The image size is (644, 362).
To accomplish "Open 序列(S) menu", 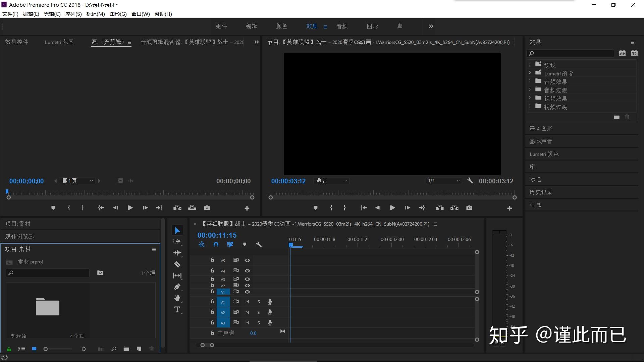I will (x=73, y=14).
